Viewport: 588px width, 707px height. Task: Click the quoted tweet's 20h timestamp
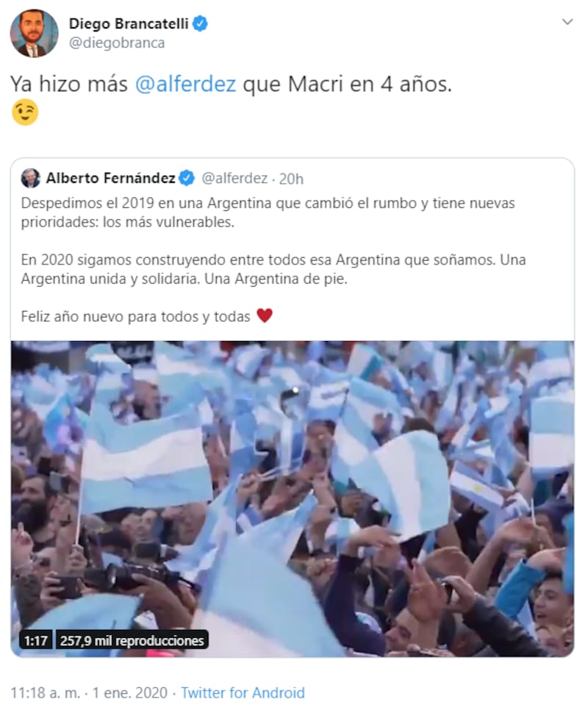291,179
